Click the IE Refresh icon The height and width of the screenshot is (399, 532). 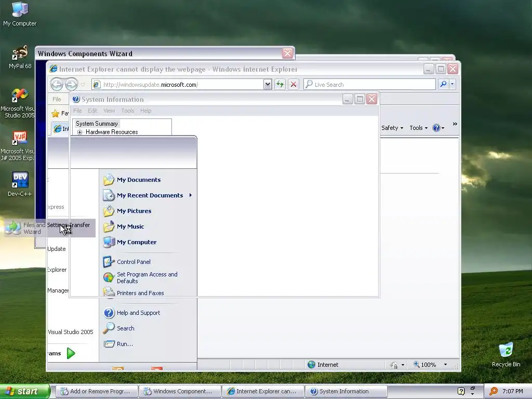click(280, 84)
